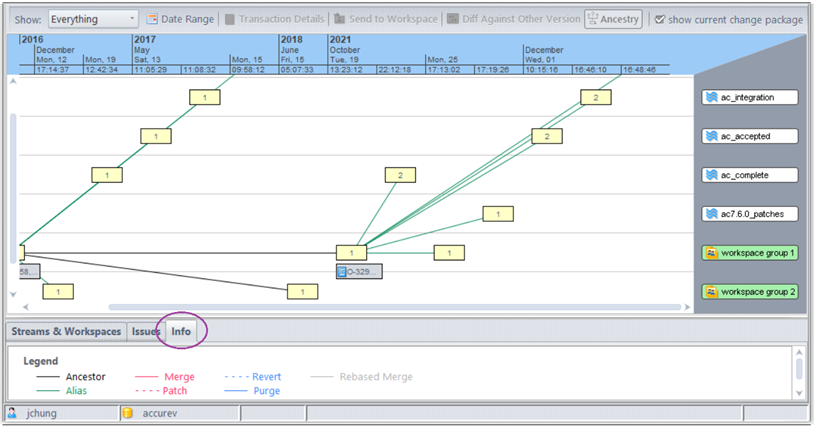Image resolution: width=817 pixels, height=431 pixels.
Task: Click the ac_integration stream icon
Action: click(711, 98)
